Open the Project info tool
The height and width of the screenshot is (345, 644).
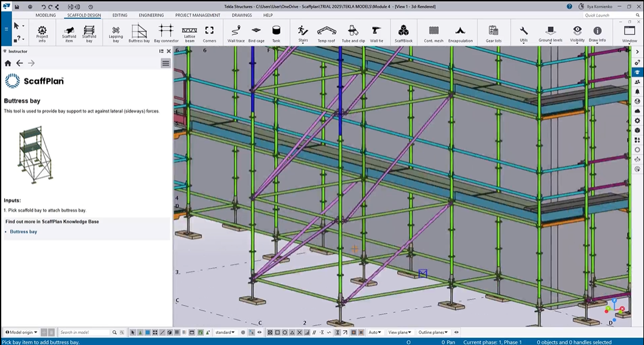[42, 33]
